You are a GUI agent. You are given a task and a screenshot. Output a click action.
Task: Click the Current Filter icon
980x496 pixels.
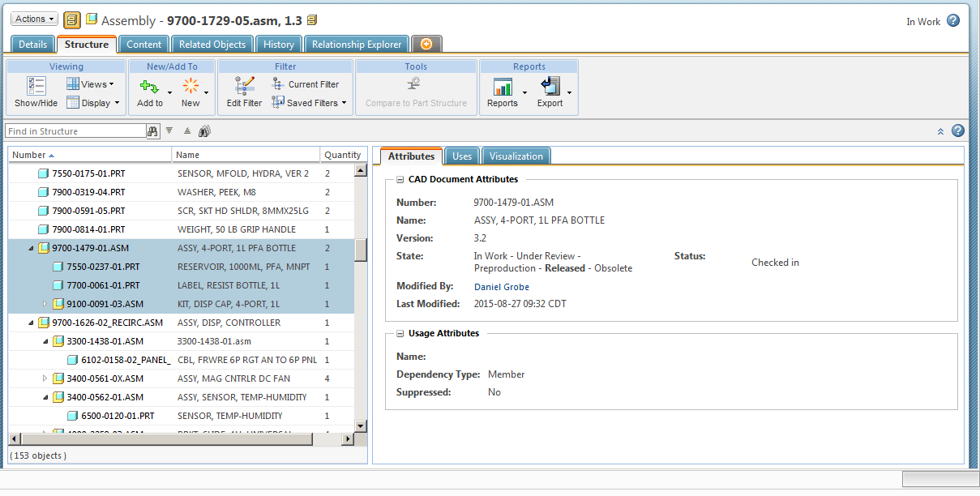278,83
